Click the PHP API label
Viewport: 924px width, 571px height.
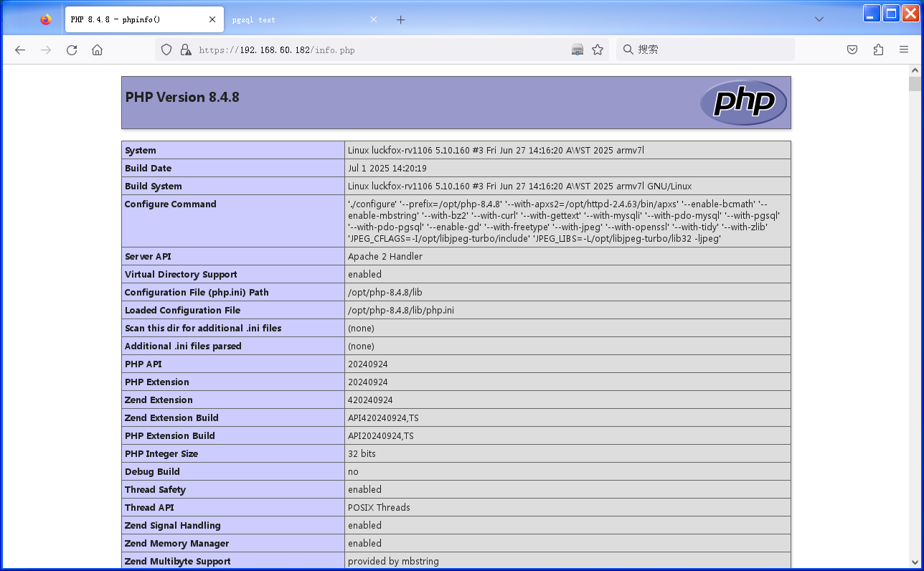tap(143, 364)
